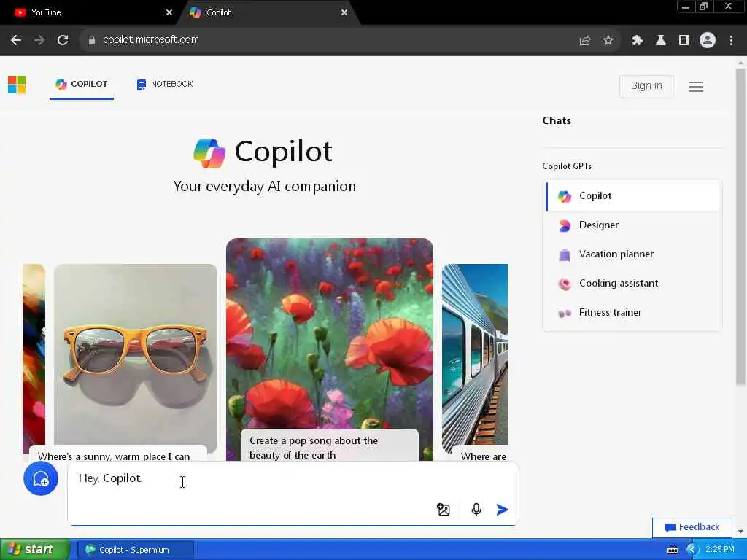Click the scrollbar down arrow
The width and height of the screenshot is (747, 560).
pyautogui.click(x=740, y=531)
